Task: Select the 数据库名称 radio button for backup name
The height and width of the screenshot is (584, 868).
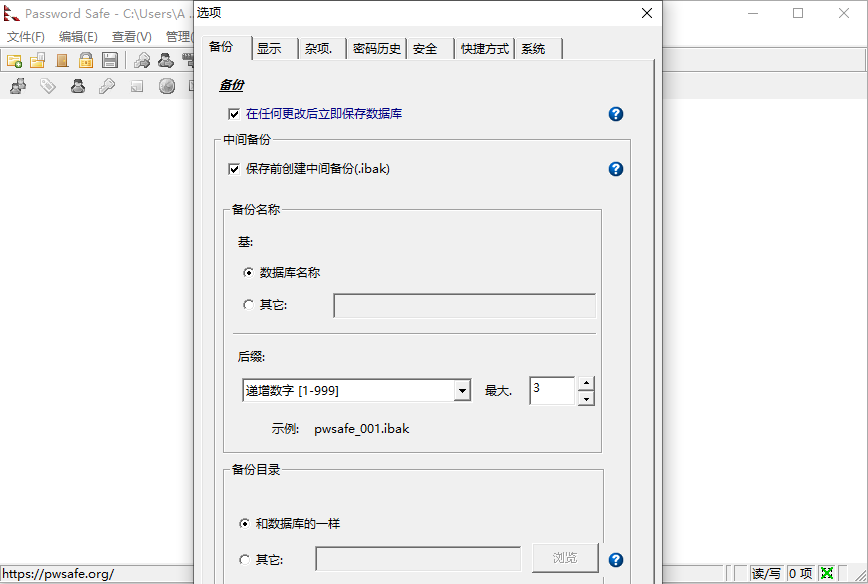Action: pyautogui.click(x=248, y=272)
